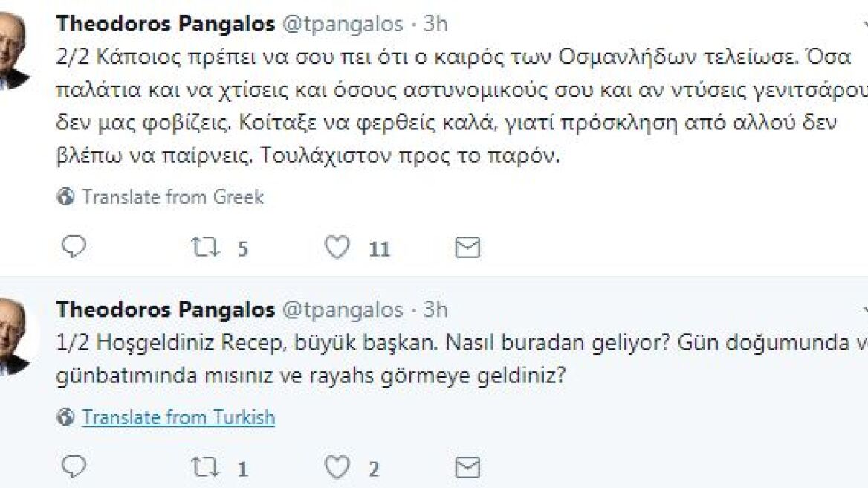868x488 pixels.
Task: Retweet the 1/2 Turkish tweet
Action: [204, 467]
